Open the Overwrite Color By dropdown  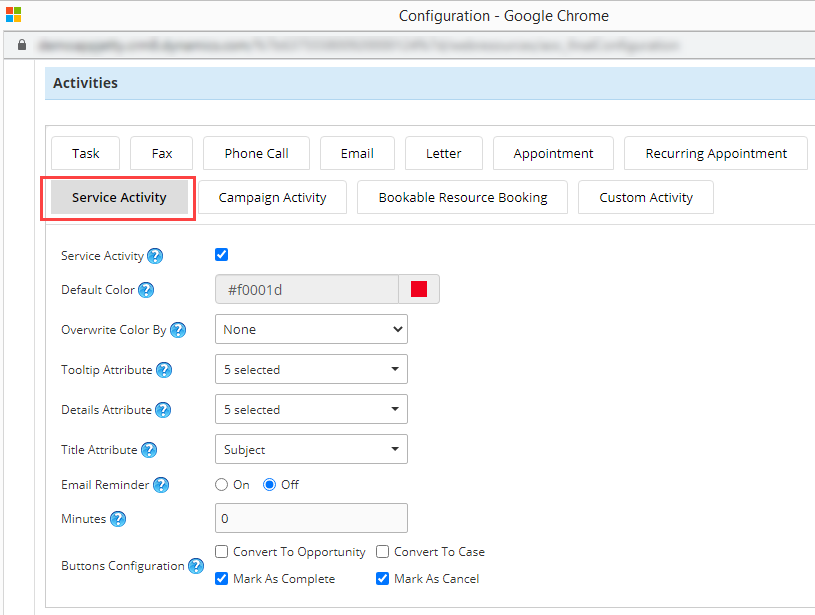(x=311, y=329)
